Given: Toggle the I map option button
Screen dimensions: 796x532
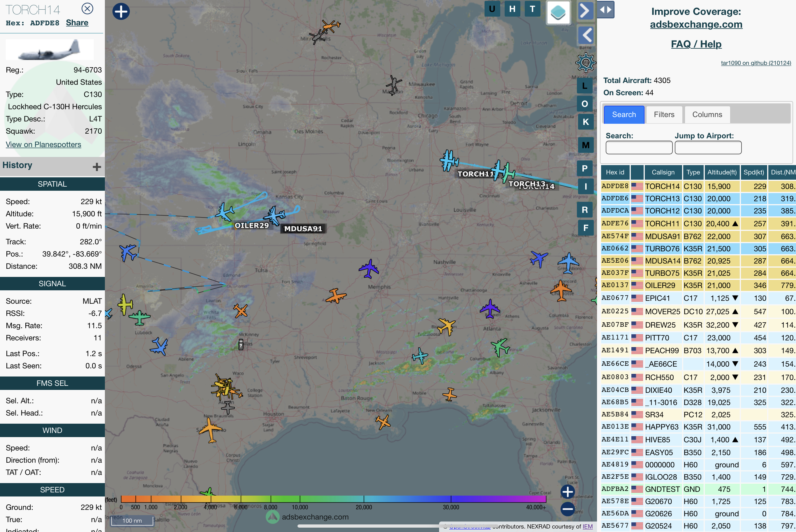Looking at the screenshot, I should coord(586,187).
